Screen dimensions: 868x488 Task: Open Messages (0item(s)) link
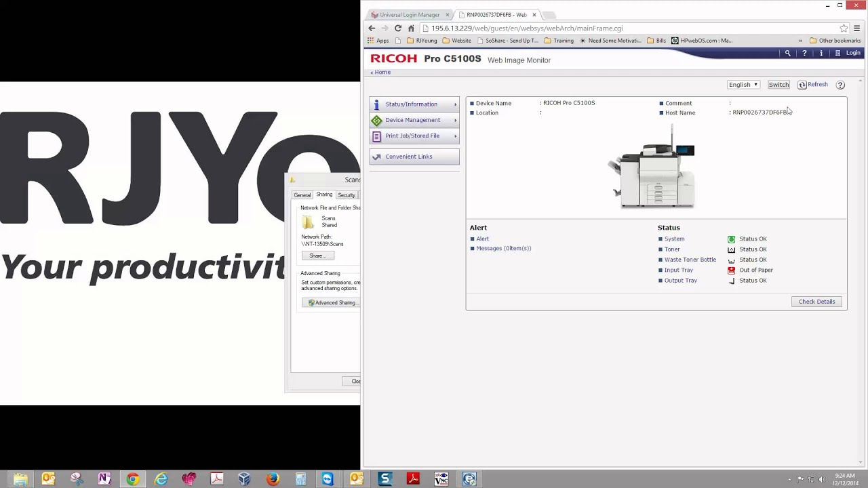[x=503, y=249]
